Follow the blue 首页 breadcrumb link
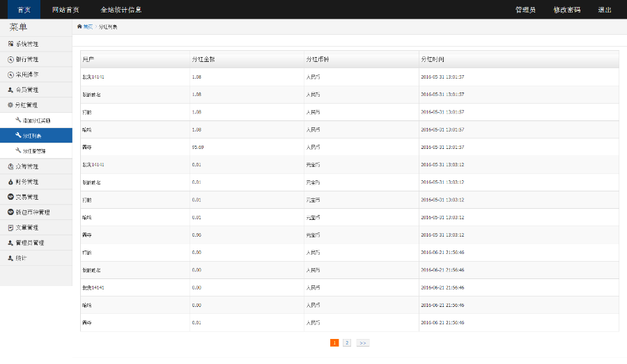 [88, 26]
